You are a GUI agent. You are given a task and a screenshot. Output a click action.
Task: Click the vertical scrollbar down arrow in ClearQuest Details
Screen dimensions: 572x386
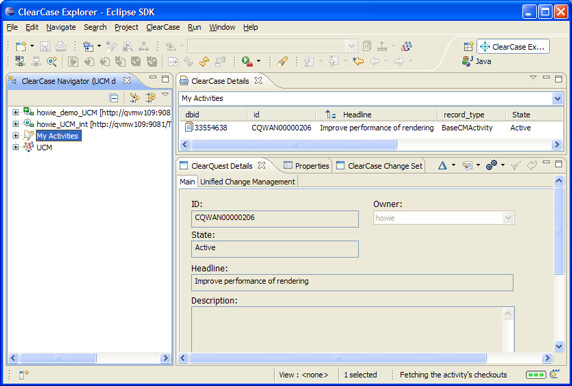pyautogui.click(x=559, y=346)
